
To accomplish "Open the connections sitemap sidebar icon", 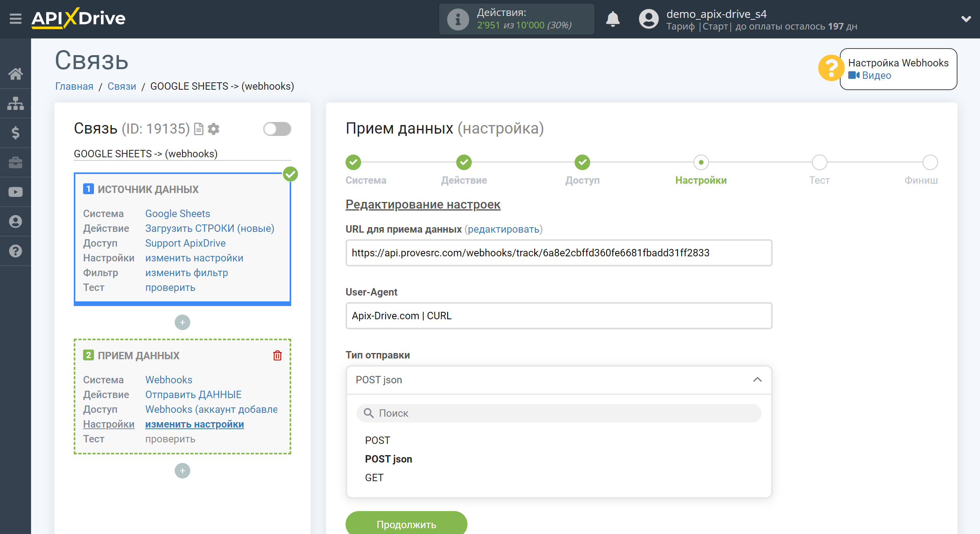I will point(16,103).
